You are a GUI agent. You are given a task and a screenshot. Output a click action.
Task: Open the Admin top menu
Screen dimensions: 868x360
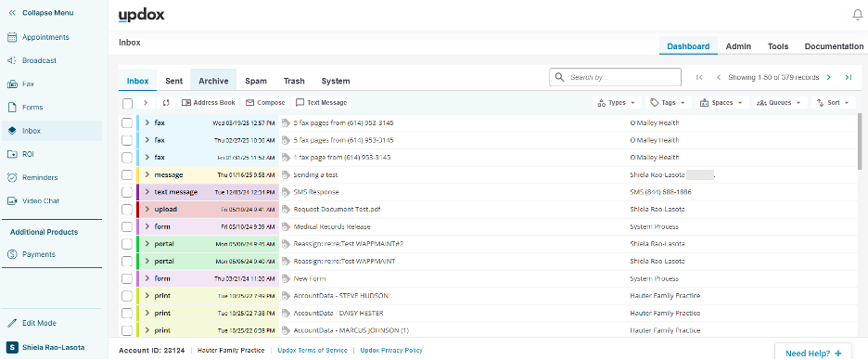(738, 46)
